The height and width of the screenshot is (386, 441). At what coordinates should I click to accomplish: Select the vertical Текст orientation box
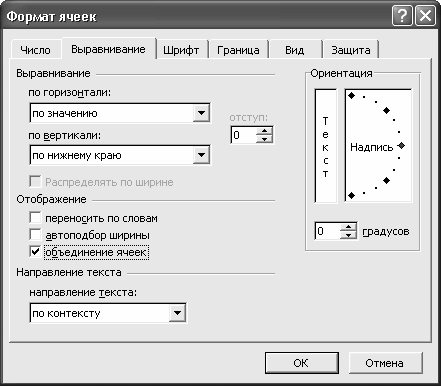coord(325,146)
